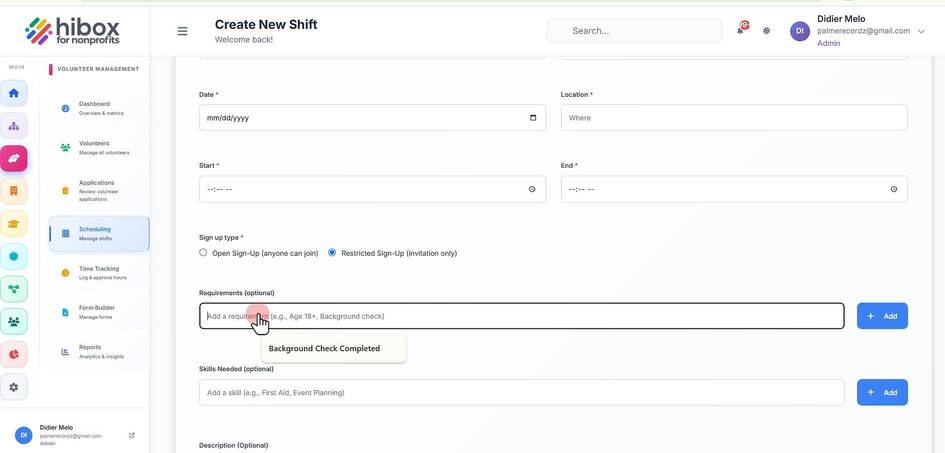945x453 pixels.
Task: Toggle the hamburger sidebar menu
Action: [x=182, y=31]
